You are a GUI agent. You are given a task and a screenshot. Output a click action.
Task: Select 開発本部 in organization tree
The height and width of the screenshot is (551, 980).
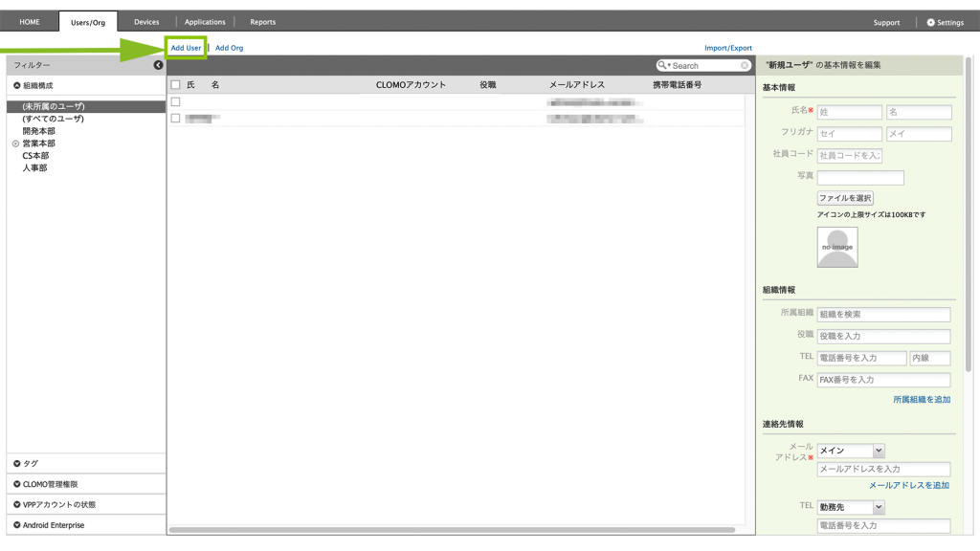pyautogui.click(x=38, y=131)
